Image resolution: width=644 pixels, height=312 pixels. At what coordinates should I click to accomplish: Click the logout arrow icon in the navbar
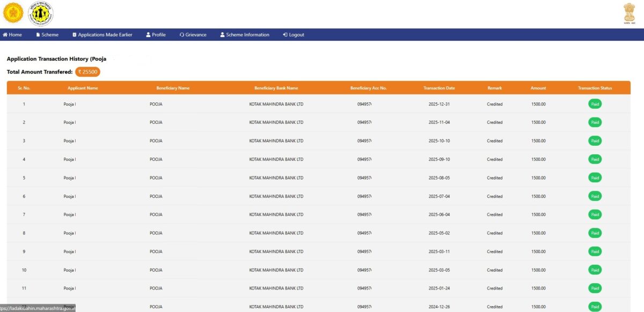pyautogui.click(x=284, y=34)
